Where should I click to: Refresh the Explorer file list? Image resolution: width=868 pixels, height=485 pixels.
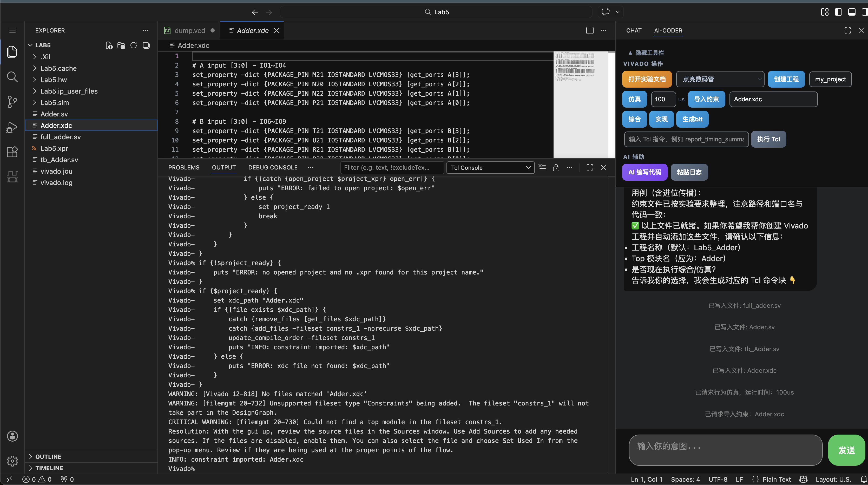[x=133, y=45]
